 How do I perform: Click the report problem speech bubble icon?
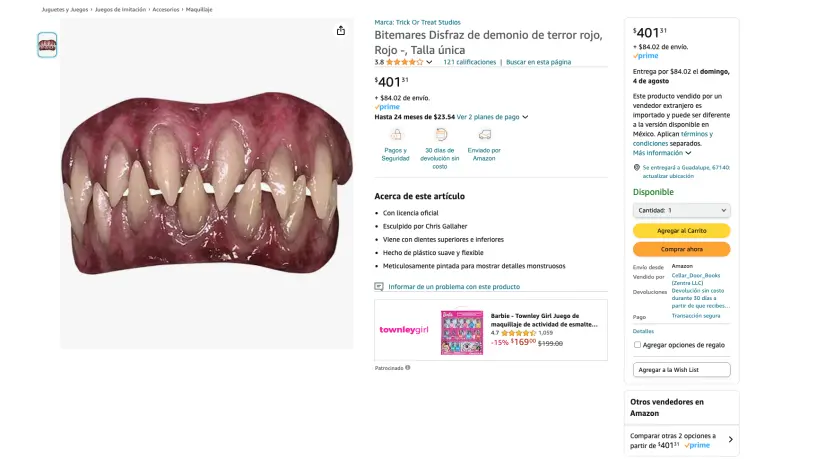pos(379,286)
